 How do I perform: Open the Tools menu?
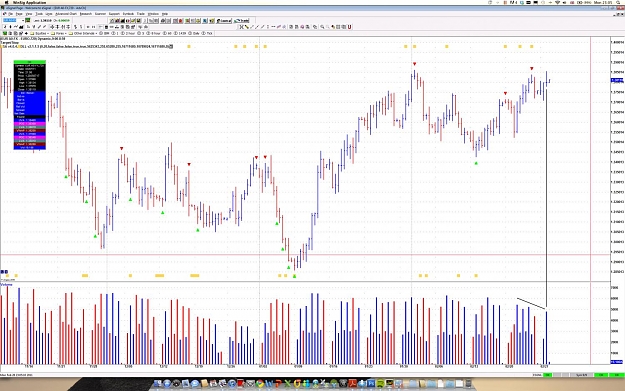coord(39,14)
